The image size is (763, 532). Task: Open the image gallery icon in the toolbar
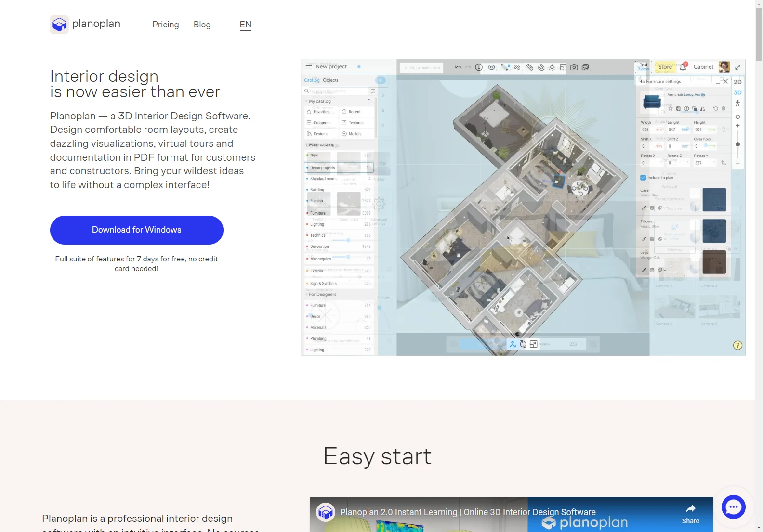tap(585, 67)
